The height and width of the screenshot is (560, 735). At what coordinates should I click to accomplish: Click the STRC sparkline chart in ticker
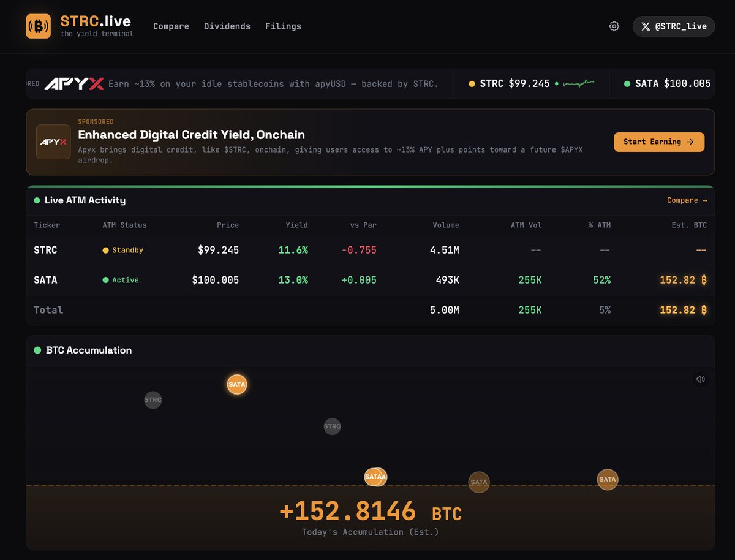(x=579, y=83)
